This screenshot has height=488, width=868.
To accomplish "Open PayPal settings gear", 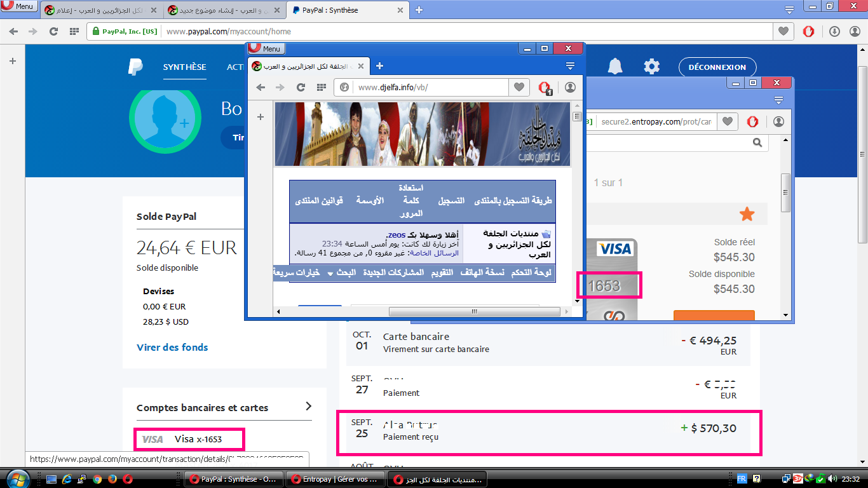I will coord(651,67).
